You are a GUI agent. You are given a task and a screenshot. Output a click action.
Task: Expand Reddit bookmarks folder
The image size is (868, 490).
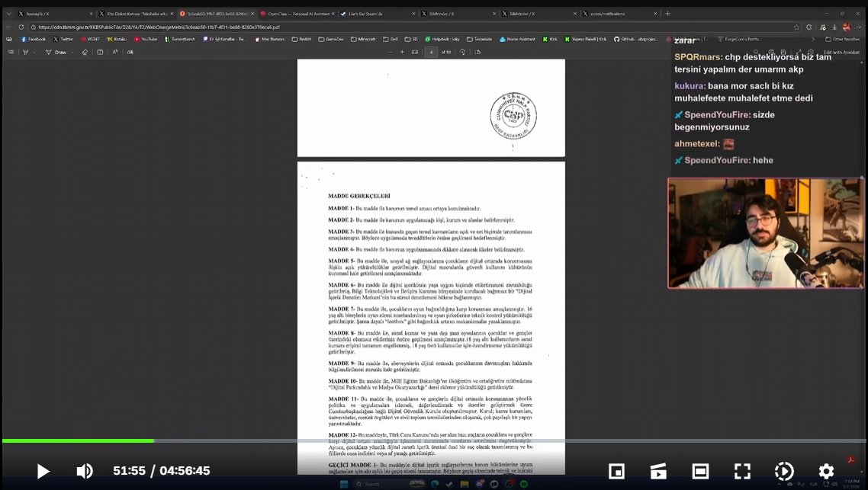point(301,40)
